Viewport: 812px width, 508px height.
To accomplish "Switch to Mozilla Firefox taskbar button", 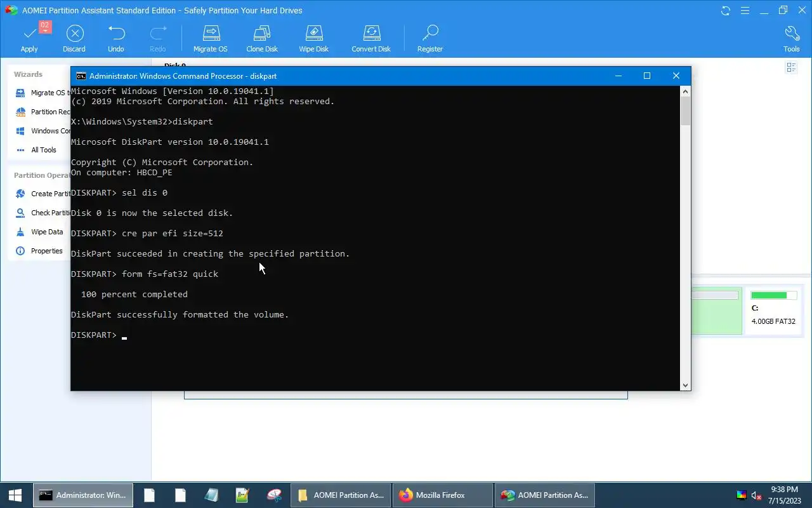I will click(x=443, y=495).
